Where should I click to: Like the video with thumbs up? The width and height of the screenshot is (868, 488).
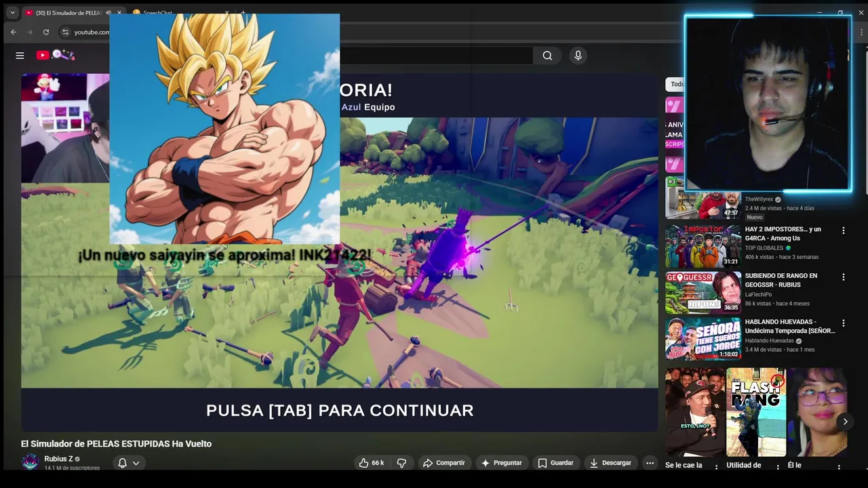click(x=371, y=463)
